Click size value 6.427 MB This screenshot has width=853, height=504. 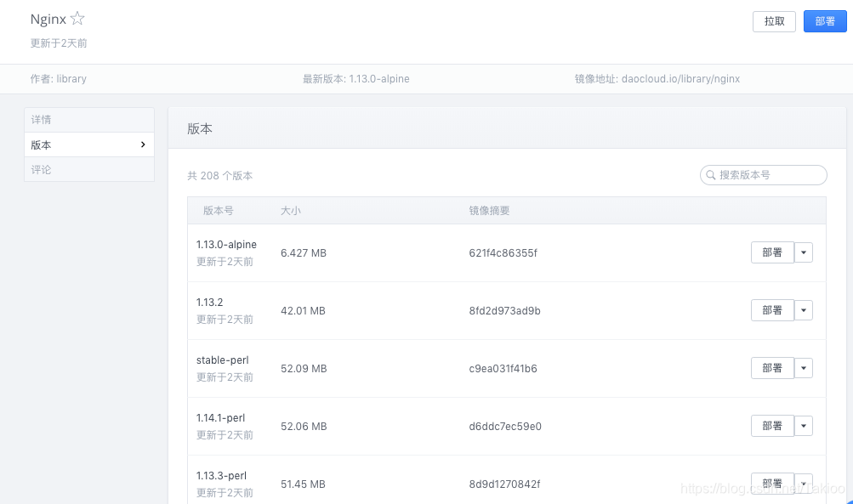304,252
